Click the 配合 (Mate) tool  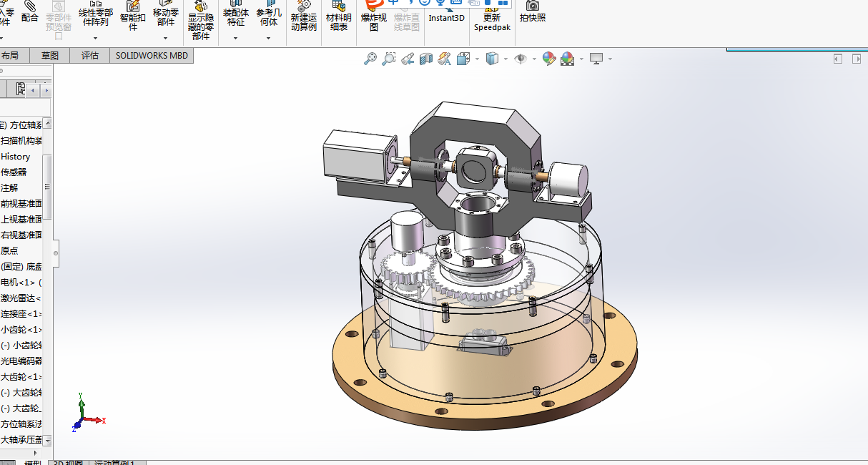tap(30, 11)
